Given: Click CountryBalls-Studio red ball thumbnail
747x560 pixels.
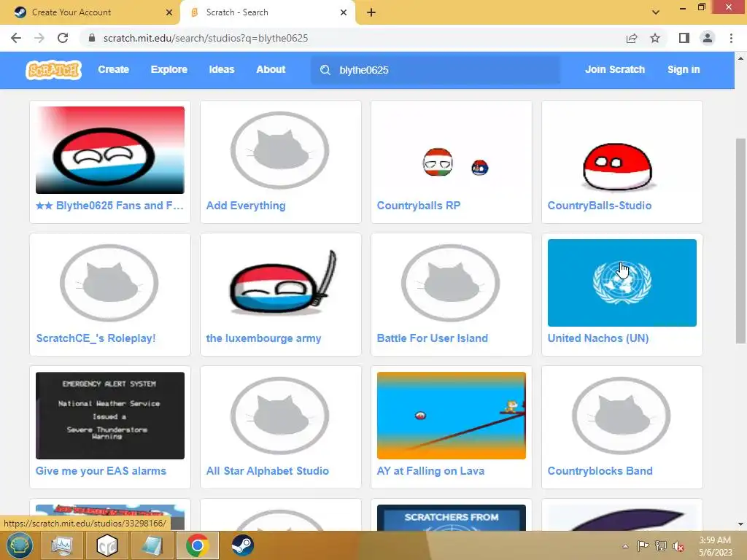Looking at the screenshot, I should pos(622,150).
